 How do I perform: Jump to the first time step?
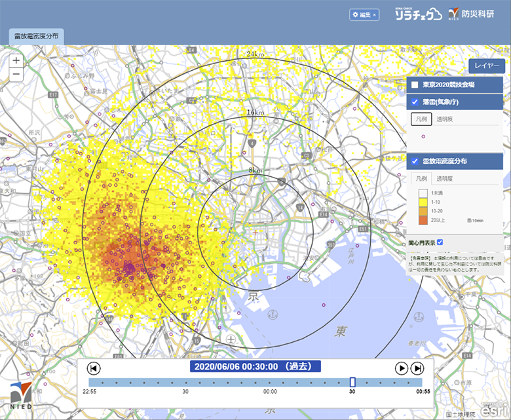(x=93, y=368)
